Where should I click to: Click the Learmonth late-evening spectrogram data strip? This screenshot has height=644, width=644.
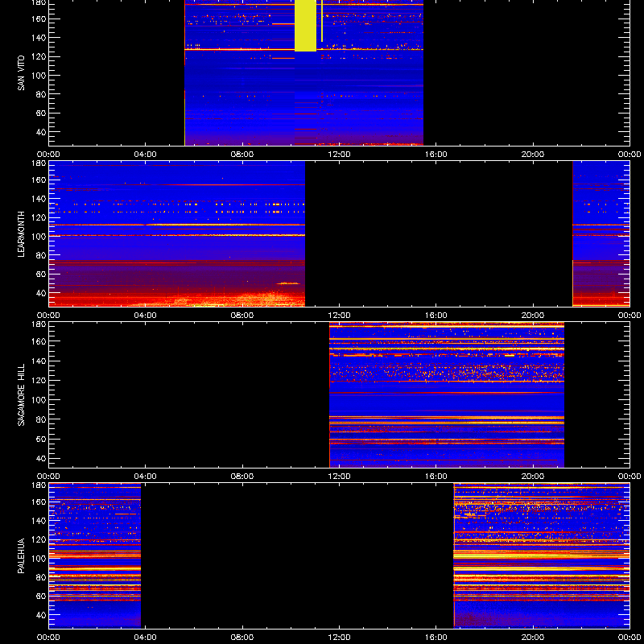pos(601,234)
